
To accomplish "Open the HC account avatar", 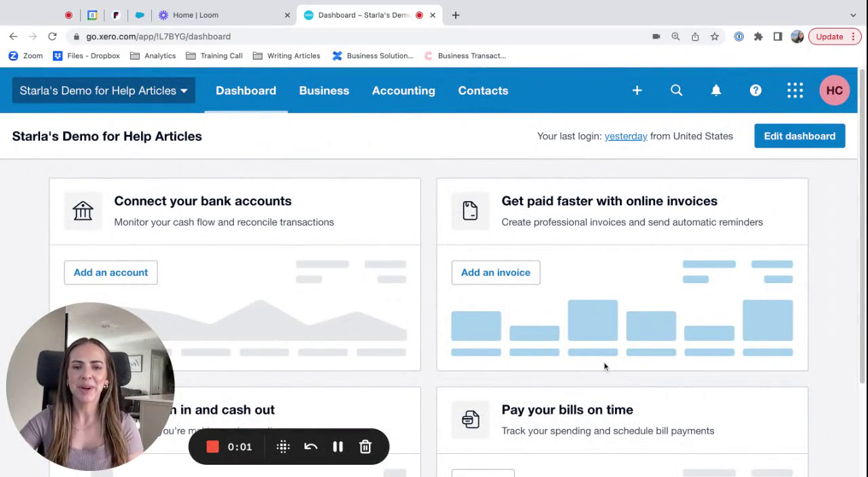I will [834, 90].
